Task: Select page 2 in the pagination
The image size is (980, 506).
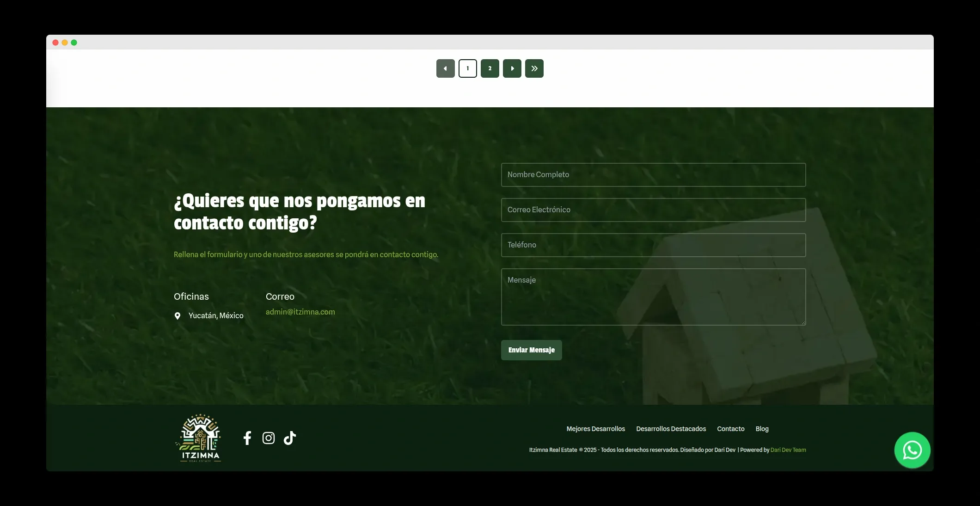Action: pos(490,68)
